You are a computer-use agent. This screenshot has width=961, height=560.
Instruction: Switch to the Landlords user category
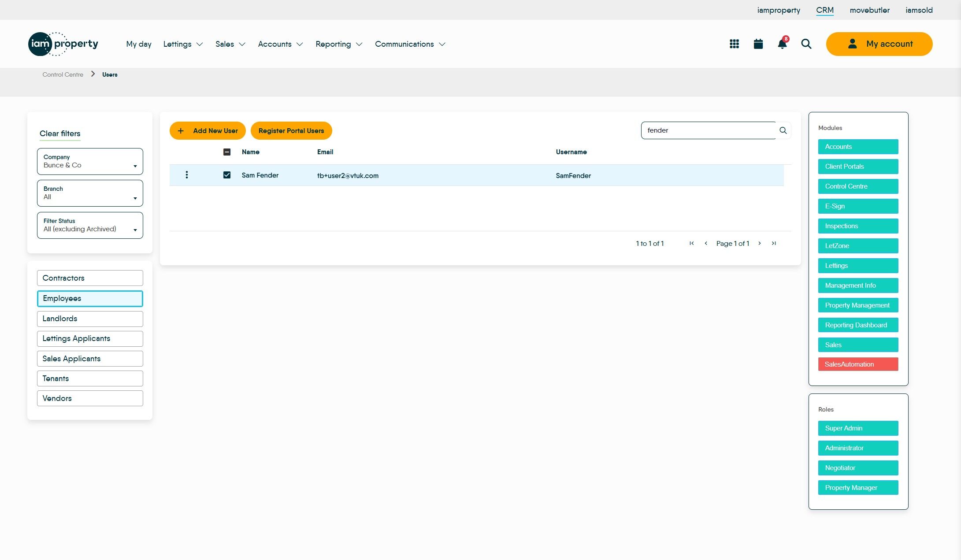[90, 319]
